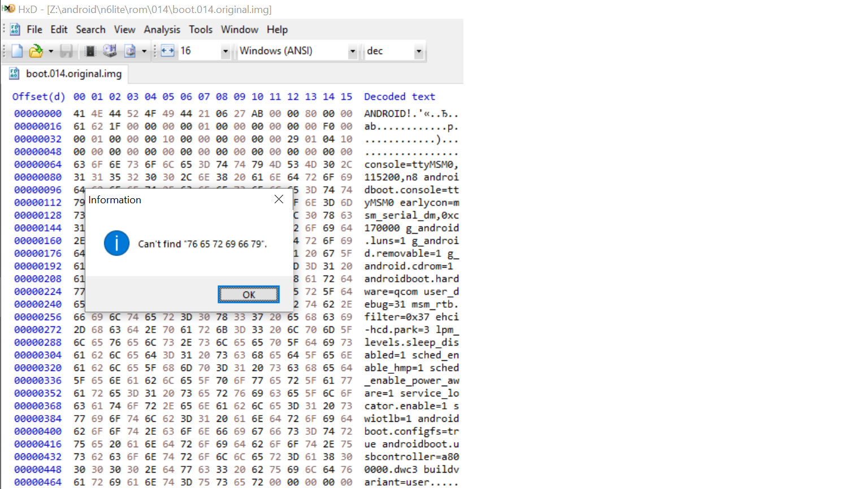Click the Open disk icon
The image size is (868, 489).
(x=110, y=51)
